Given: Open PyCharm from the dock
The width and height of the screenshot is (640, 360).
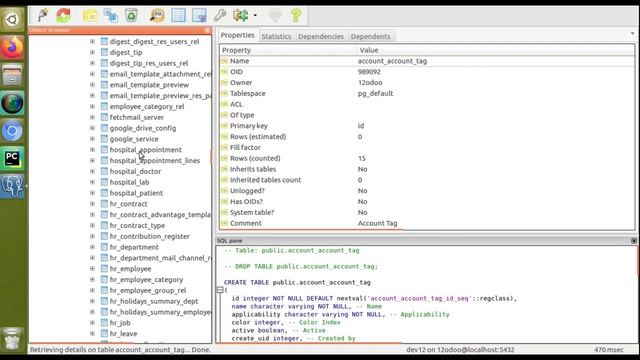Looking at the screenshot, I should click(12, 158).
